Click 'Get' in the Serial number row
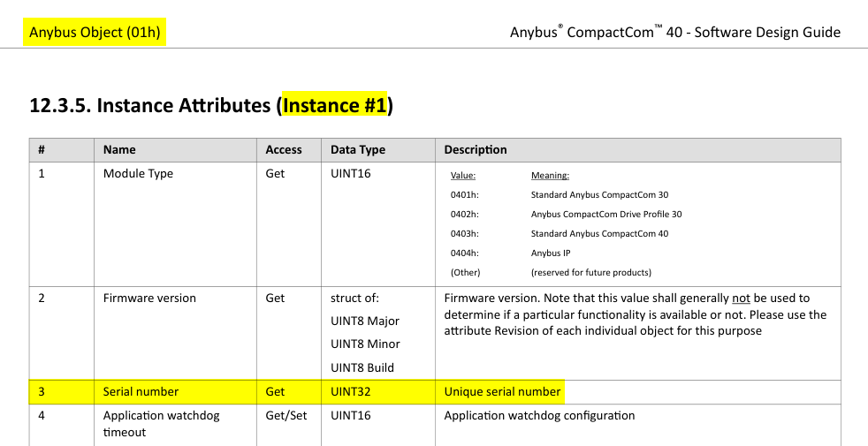The width and height of the screenshot is (868, 446). pos(275,392)
